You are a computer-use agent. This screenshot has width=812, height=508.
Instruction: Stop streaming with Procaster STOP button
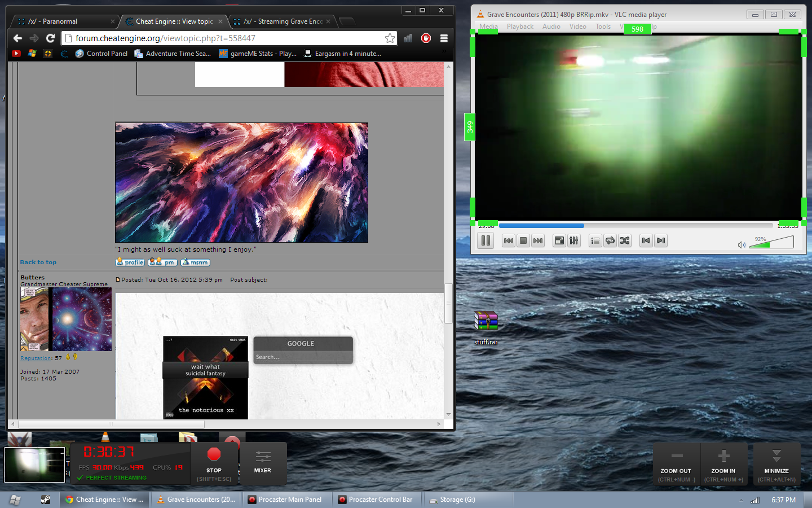point(214,463)
